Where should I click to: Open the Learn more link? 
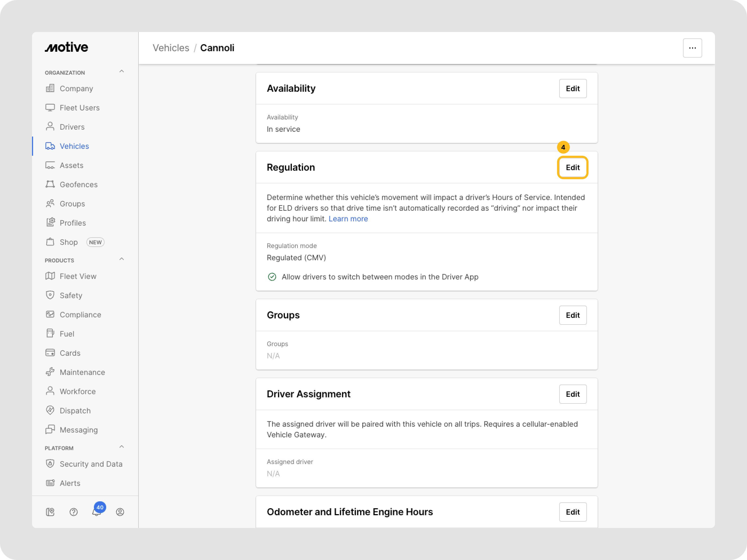[348, 219]
